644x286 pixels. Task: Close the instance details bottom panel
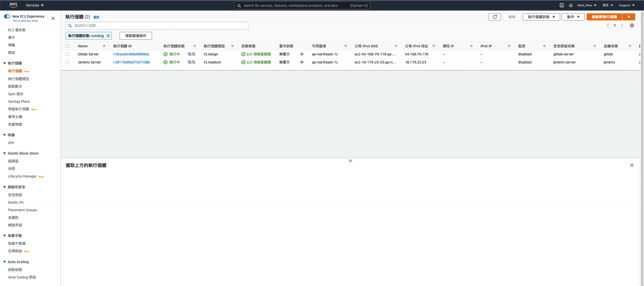(631, 165)
